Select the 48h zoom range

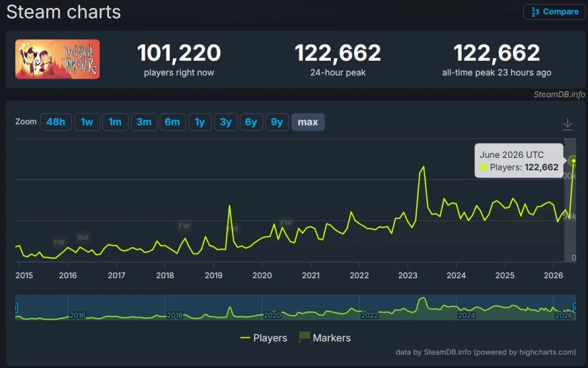(x=55, y=122)
